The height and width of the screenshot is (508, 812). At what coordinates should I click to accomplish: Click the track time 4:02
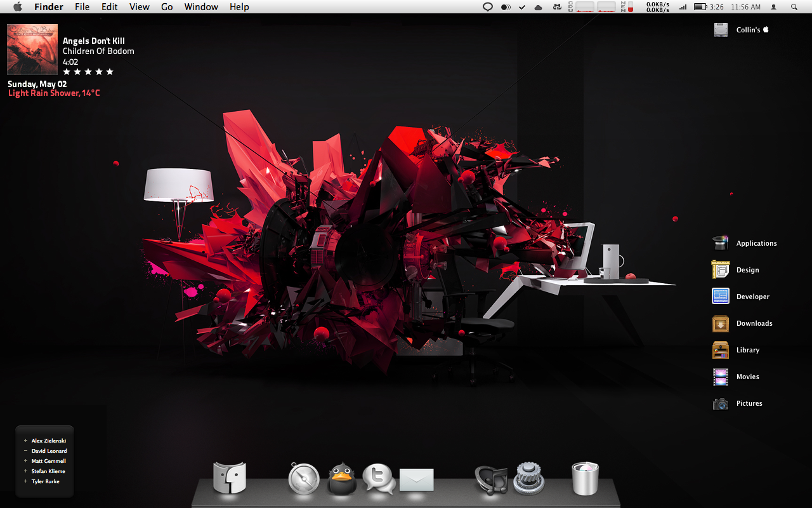(x=70, y=62)
